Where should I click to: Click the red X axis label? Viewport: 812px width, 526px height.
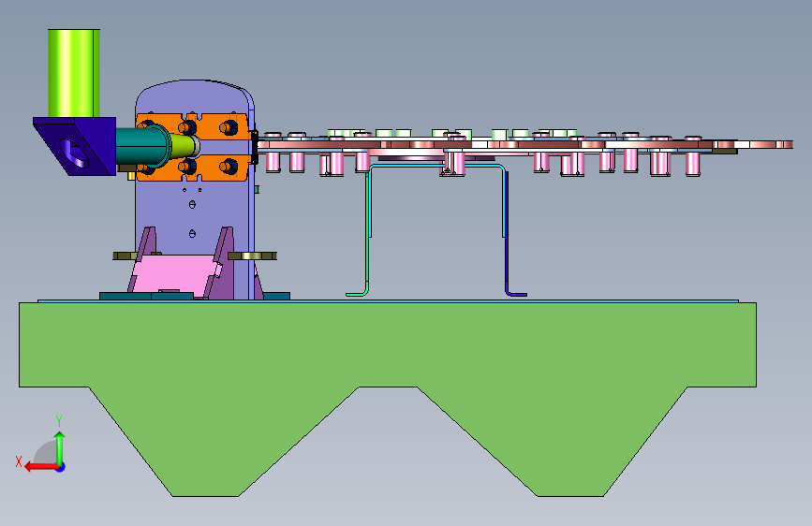(19, 461)
